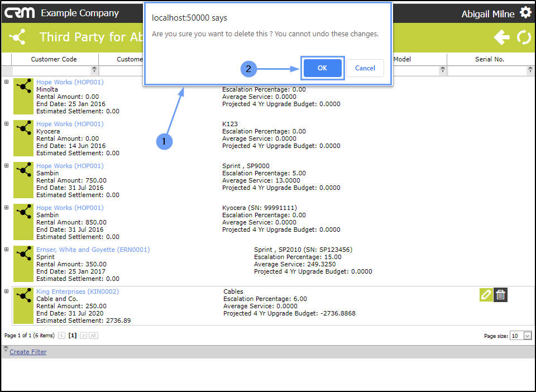Image resolution: width=536 pixels, height=392 pixels.
Task: Click the previous page pager button
Action: point(61,336)
